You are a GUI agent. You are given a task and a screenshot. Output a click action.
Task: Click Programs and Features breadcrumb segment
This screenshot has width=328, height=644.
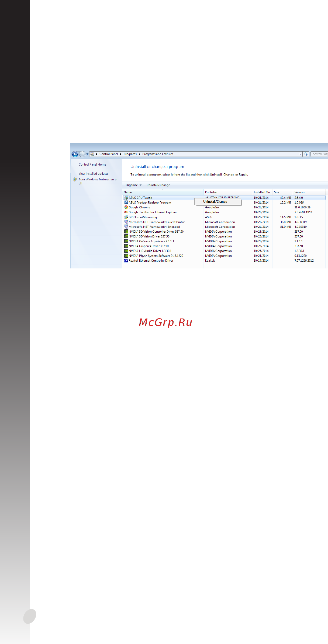point(158,154)
